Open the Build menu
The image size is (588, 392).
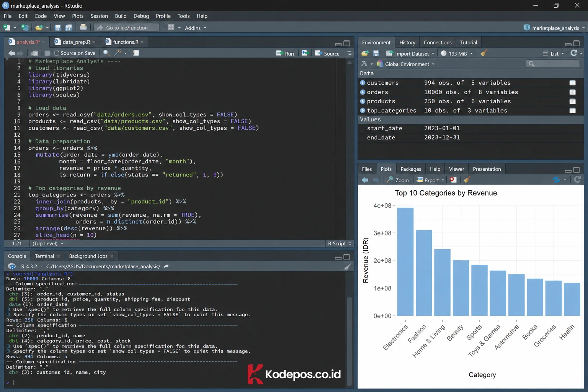point(121,16)
